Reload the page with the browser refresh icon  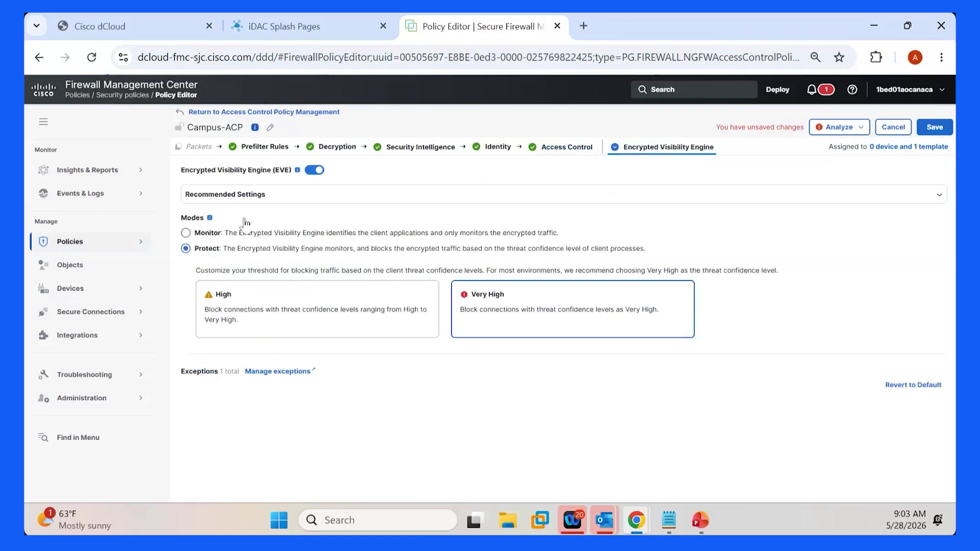(x=91, y=57)
